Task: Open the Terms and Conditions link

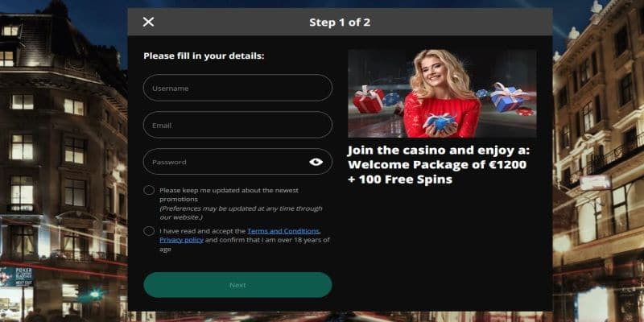Action: [x=283, y=231]
